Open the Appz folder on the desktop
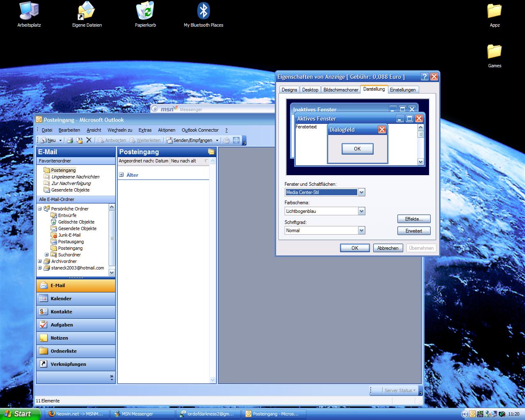Viewport: 525px width, 420px height. 494,11
